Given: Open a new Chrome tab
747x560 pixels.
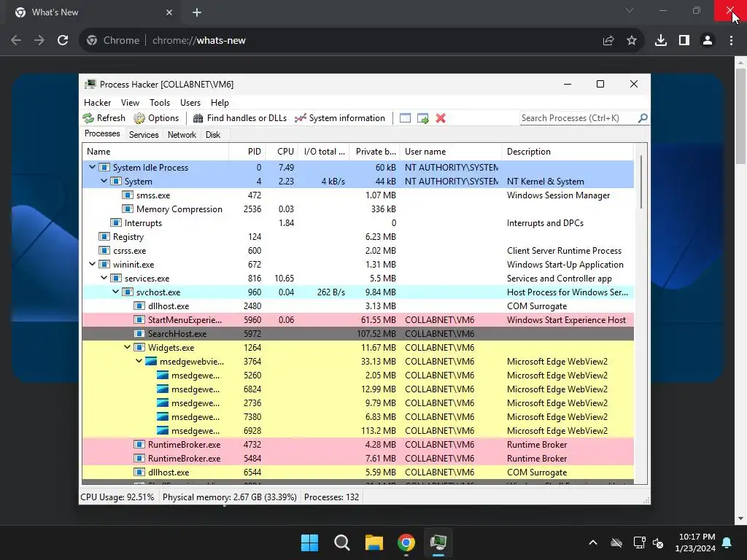Looking at the screenshot, I should coord(197,12).
